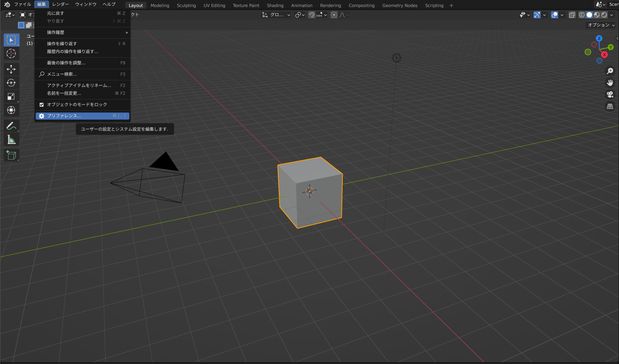Screen dimensions: 619x364
Task: Choose the Measure tool
Action: coord(11,140)
